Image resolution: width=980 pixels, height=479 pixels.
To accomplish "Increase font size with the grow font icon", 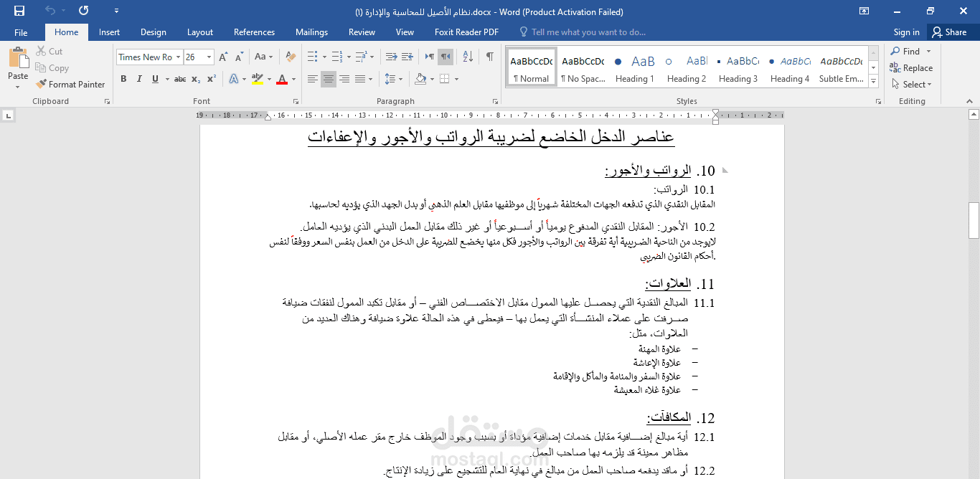I will (223, 57).
